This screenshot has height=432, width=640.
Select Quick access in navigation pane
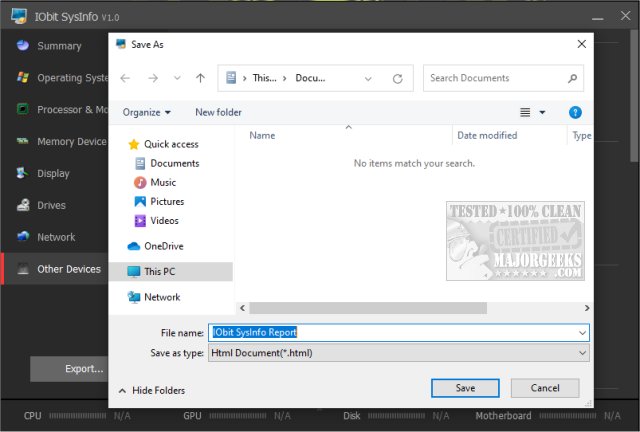click(171, 144)
